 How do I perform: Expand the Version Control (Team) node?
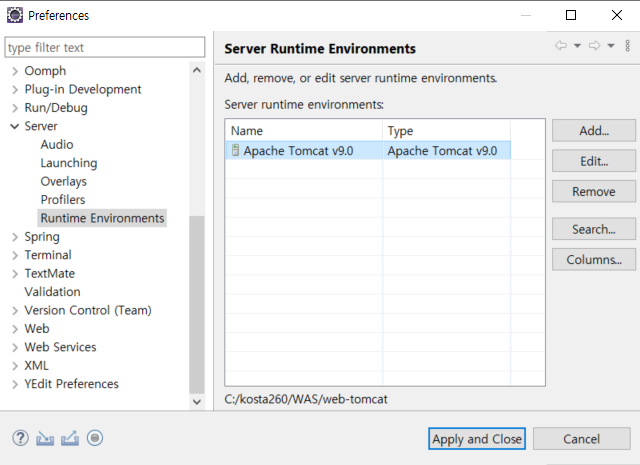pos(15,311)
